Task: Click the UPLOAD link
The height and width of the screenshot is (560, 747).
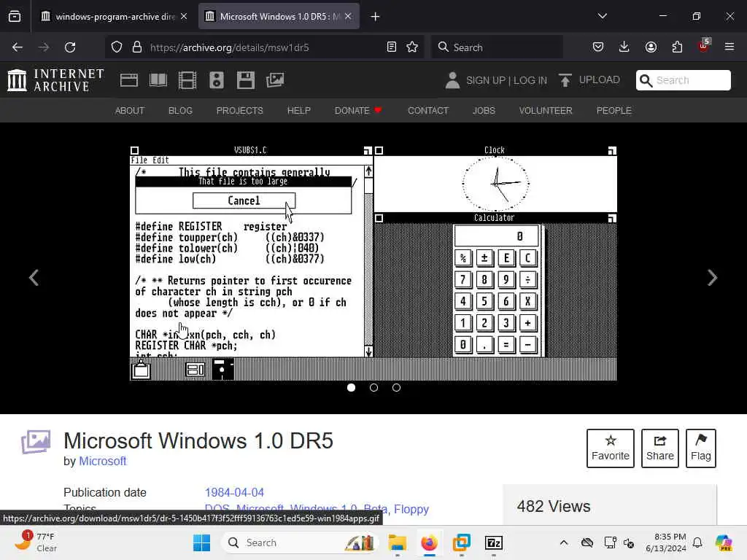Action: click(x=600, y=79)
